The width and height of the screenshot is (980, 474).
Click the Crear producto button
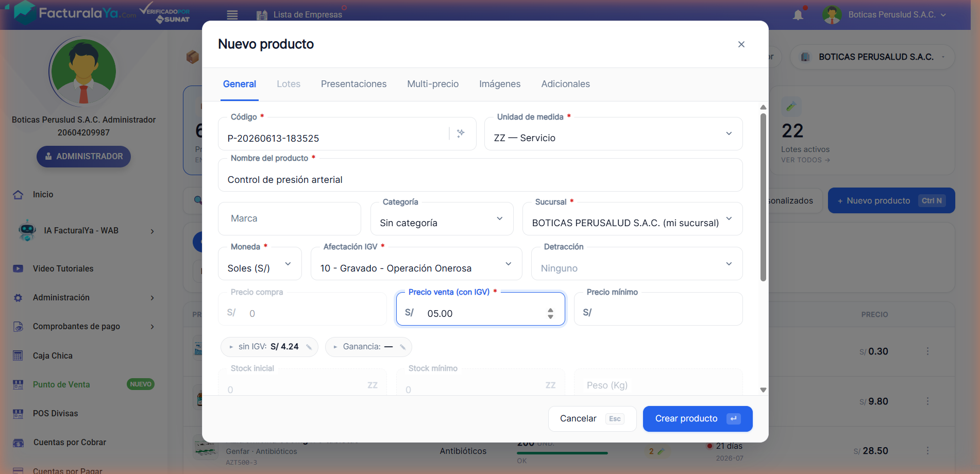pyautogui.click(x=698, y=419)
